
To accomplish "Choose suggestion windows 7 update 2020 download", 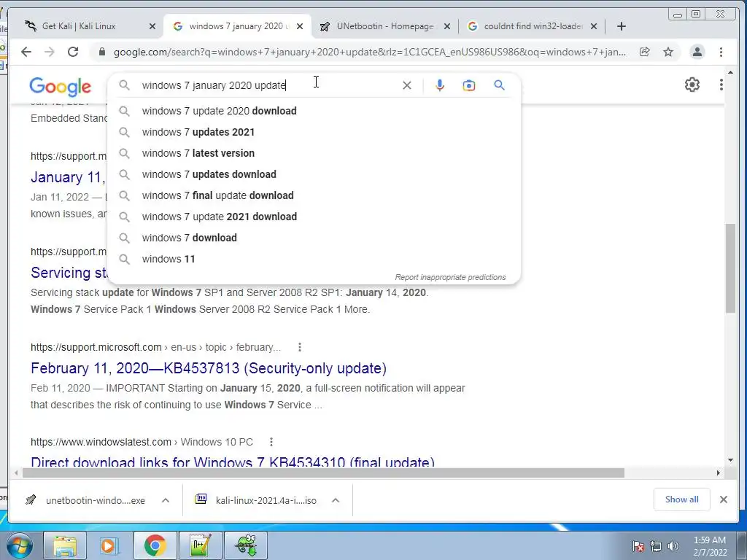I will coord(314,111).
